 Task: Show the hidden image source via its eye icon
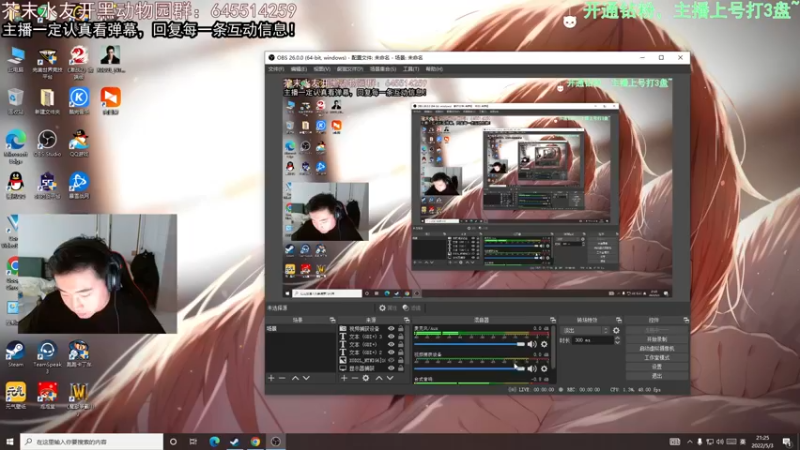click(391, 360)
